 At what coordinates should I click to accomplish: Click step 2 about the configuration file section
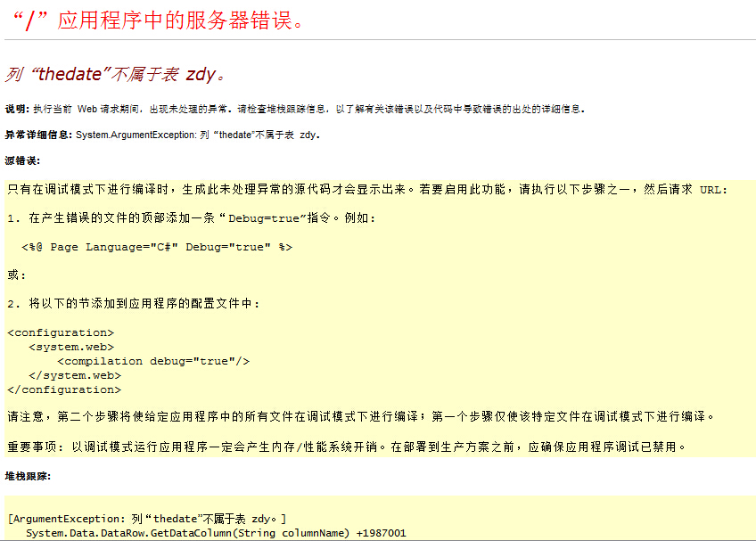pos(134,304)
